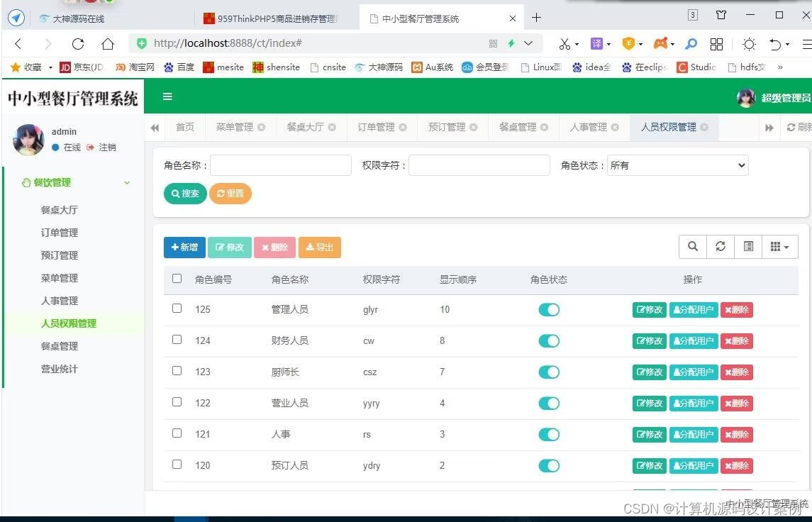
Task: Open the 订单管理 sidebar item
Action: [60, 233]
